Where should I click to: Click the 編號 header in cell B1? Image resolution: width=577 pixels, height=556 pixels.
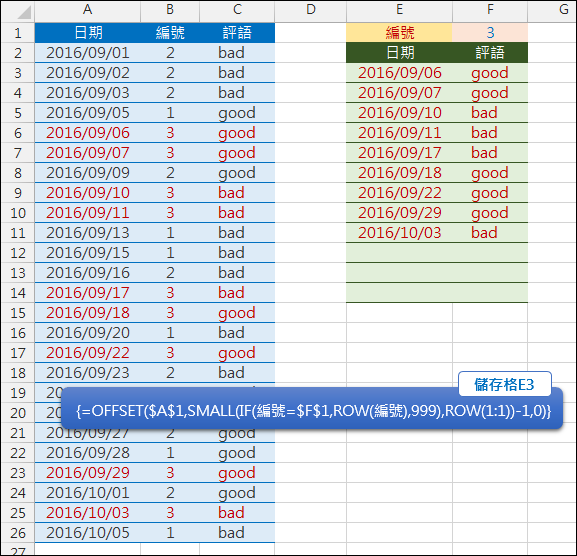tap(170, 33)
